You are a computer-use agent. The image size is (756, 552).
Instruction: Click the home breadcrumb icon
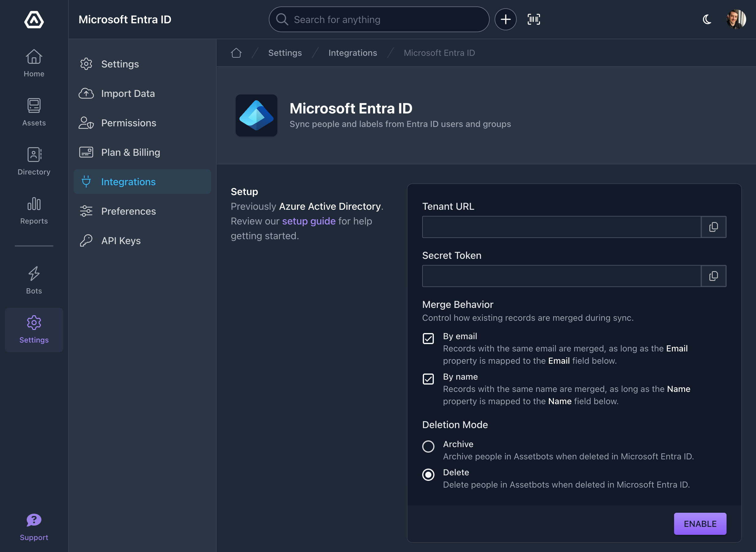point(236,53)
